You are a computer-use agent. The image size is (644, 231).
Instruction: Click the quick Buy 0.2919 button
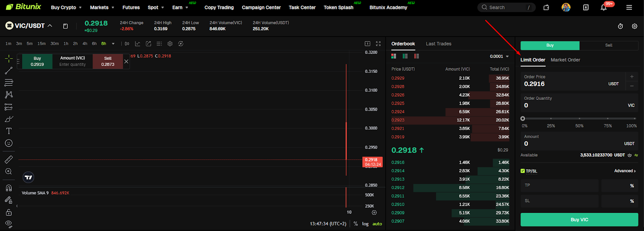37,61
